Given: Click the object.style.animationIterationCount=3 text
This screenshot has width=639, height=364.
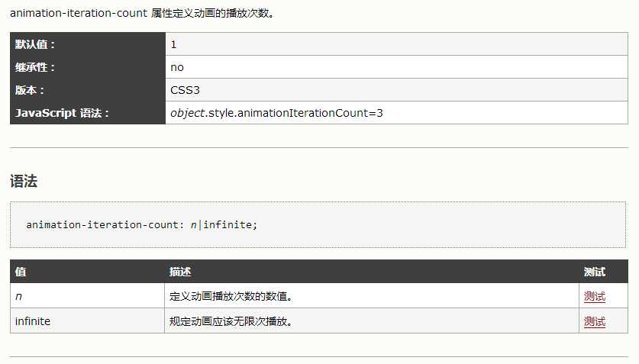Looking at the screenshot, I should 276,113.
